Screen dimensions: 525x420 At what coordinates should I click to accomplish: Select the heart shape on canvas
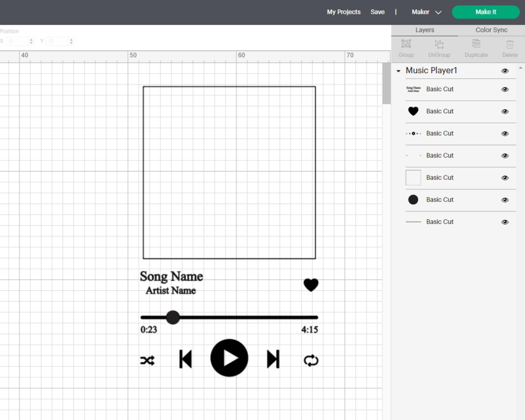[x=311, y=285]
